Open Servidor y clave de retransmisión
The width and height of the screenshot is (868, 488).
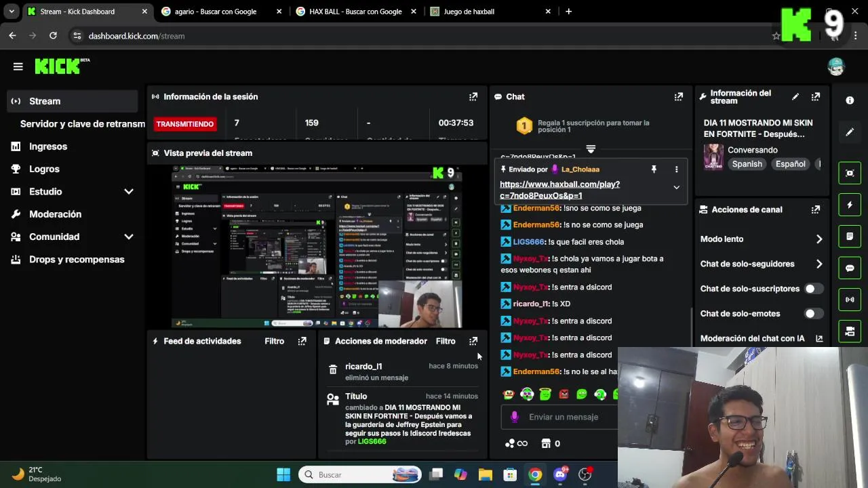click(82, 124)
